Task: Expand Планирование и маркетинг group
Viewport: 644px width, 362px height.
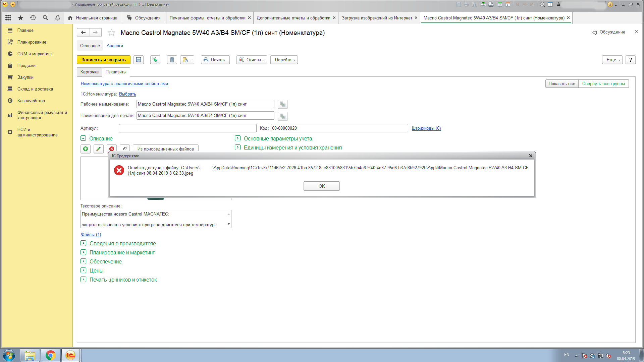Action: [84, 252]
